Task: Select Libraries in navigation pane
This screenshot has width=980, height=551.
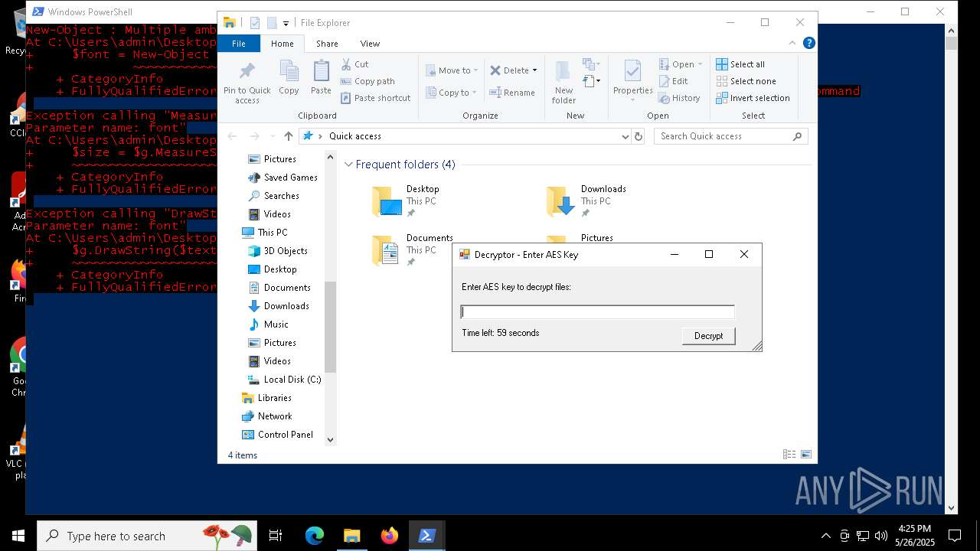Action: click(266, 398)
